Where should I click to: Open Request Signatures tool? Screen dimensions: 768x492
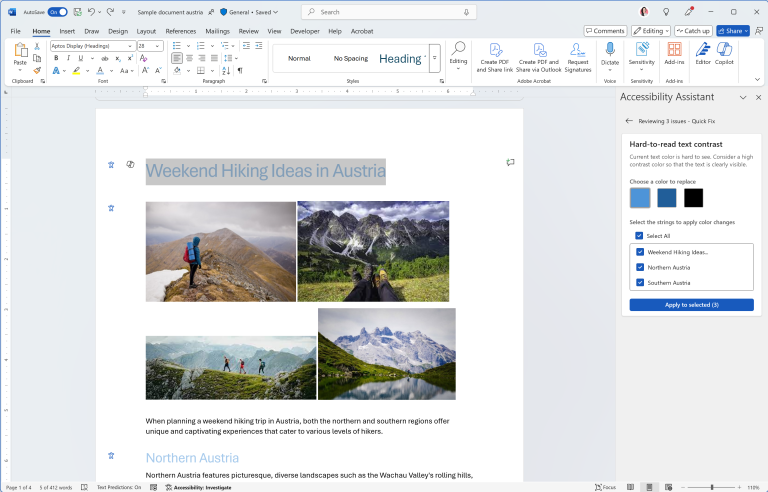578,58
